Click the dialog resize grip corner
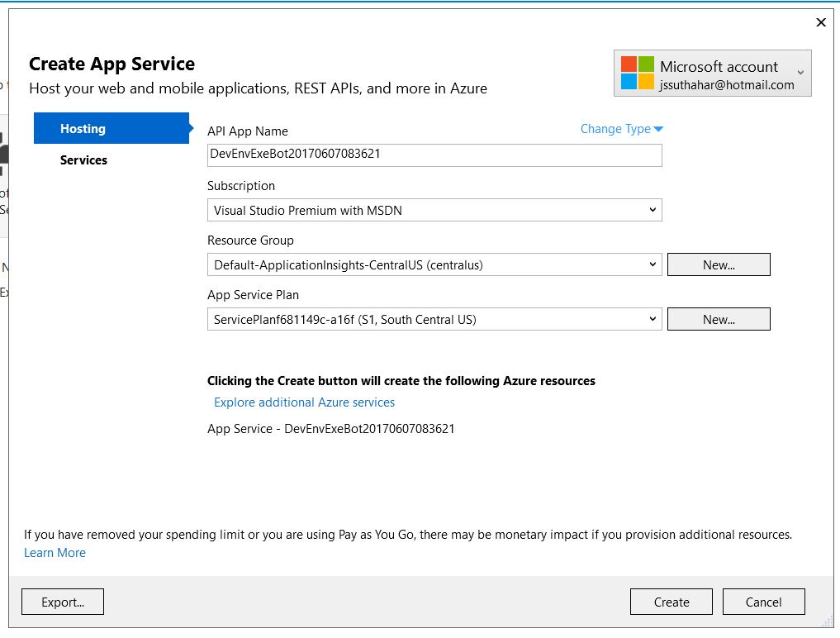 pos(828,622)
